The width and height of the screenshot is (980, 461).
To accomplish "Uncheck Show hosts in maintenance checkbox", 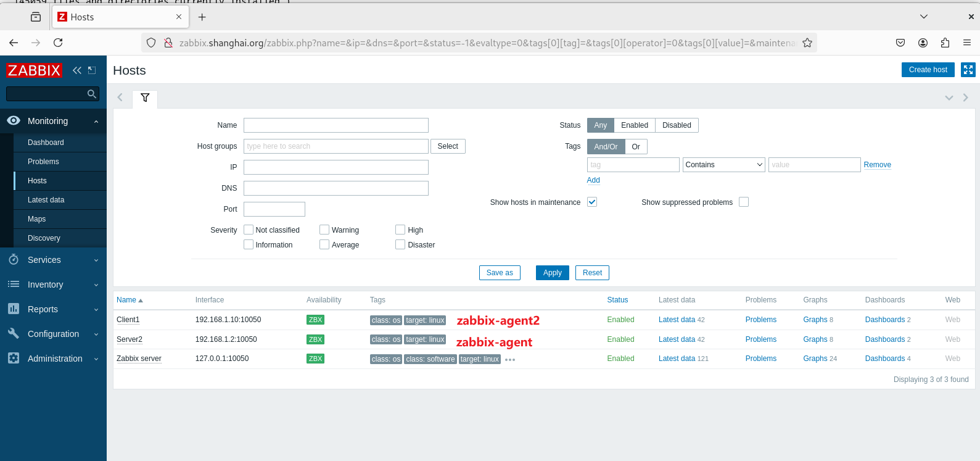I will pos(592,202).
